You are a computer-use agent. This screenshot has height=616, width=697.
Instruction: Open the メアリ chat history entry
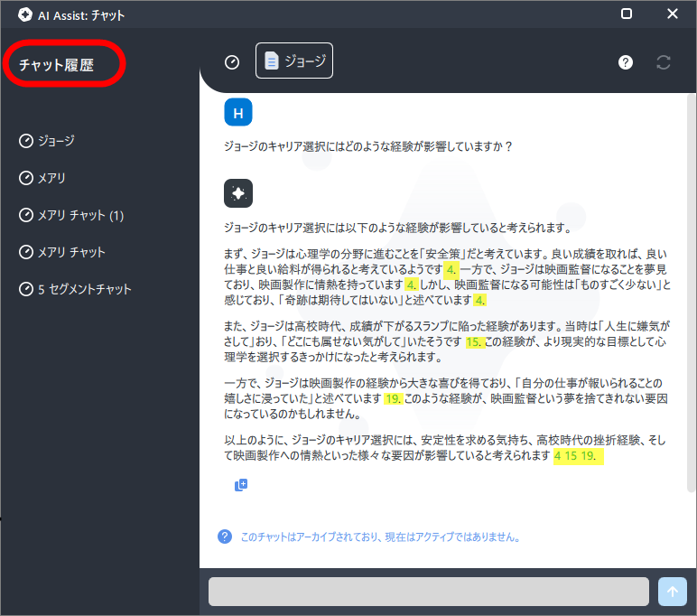[x=42, y=178]
